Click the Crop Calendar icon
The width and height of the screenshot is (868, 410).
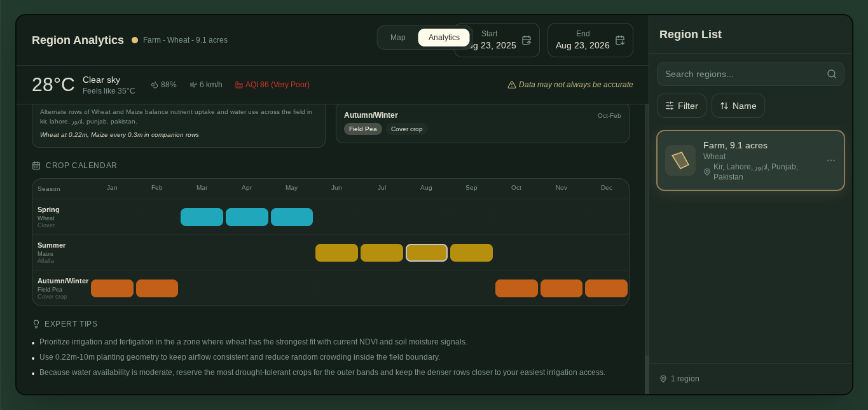coord(36,166)
